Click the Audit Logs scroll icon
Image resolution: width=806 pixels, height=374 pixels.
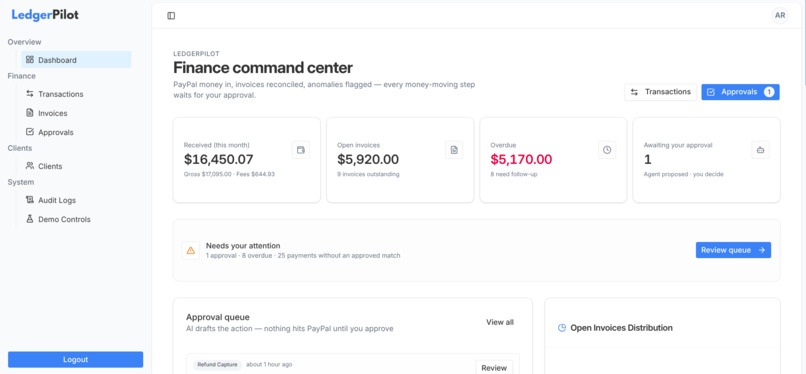[30, 200]
